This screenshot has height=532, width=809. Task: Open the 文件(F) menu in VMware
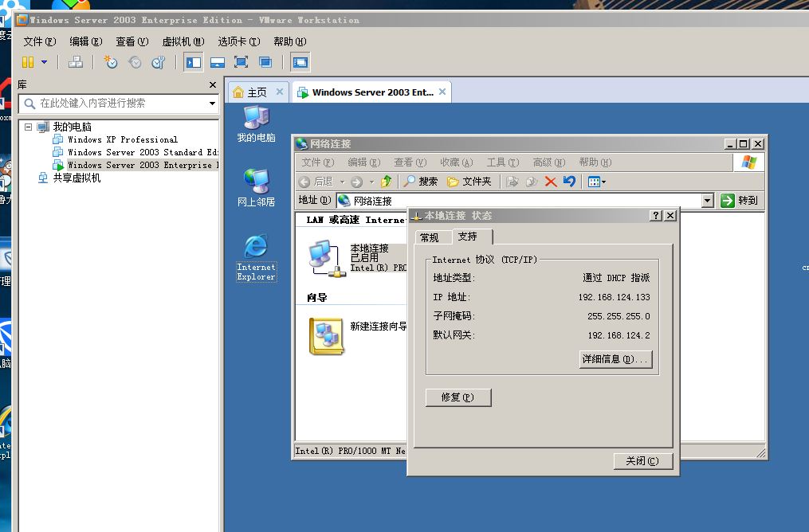[40, 41]
